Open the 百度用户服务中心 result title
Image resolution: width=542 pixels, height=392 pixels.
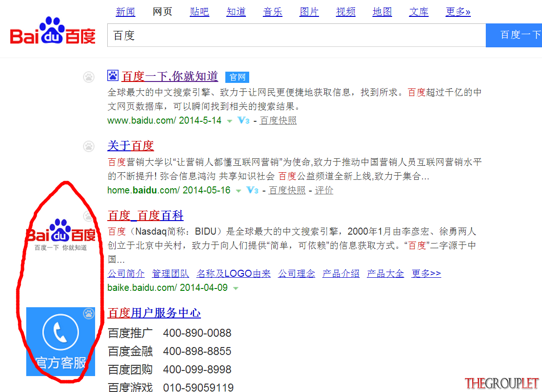click(154, 313)
